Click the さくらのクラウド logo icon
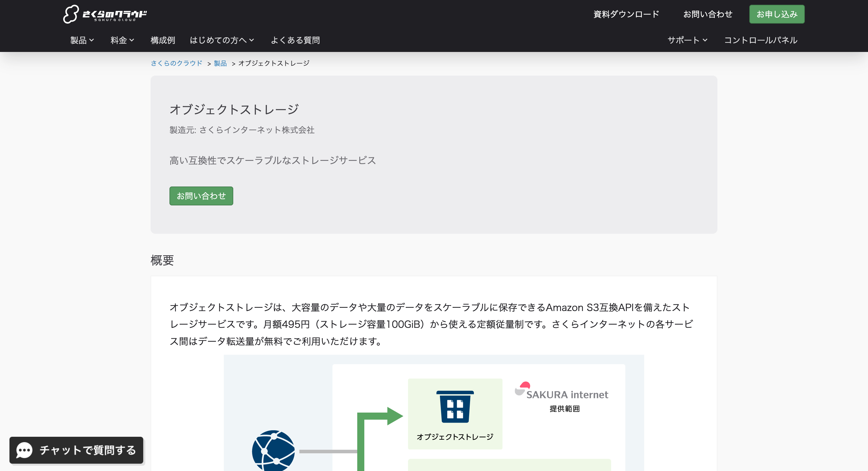Image resolution: width=868 pixels, height=471 pixels. coord(71,14)
